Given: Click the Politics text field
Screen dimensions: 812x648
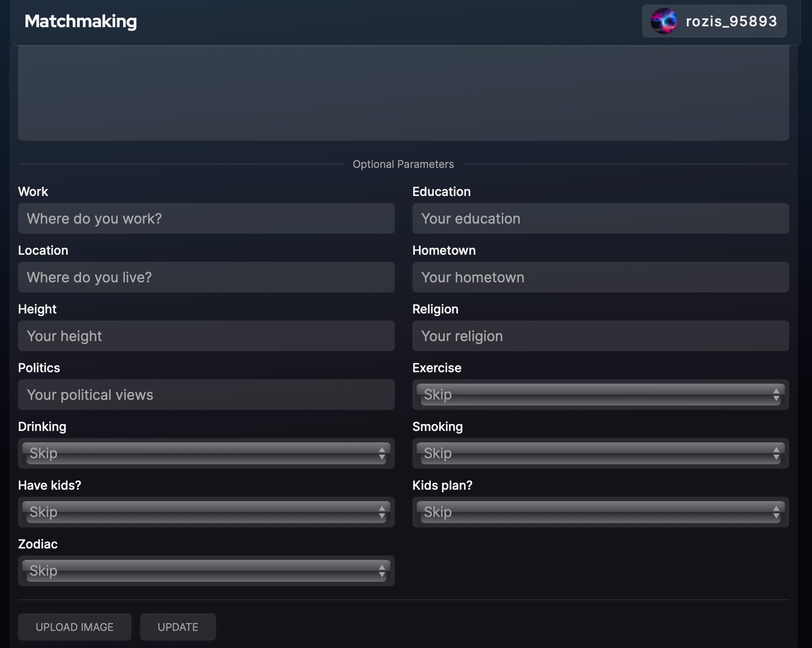Looking at the screenshot, I should (x=206, y=395).
